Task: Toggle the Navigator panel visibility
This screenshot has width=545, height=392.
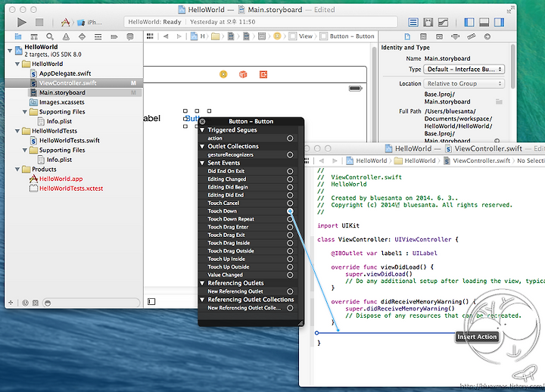Action: pyautogui.click(x=469, y=23)
